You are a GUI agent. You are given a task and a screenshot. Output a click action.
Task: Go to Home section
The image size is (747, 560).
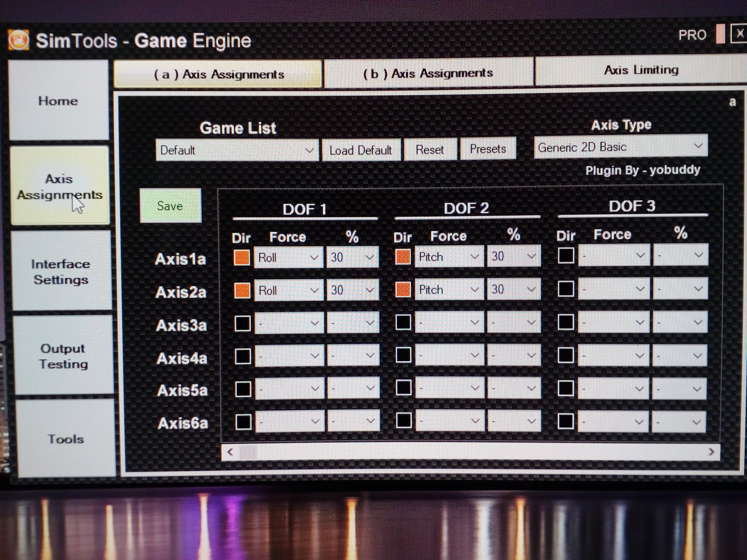tap(58, 100)
